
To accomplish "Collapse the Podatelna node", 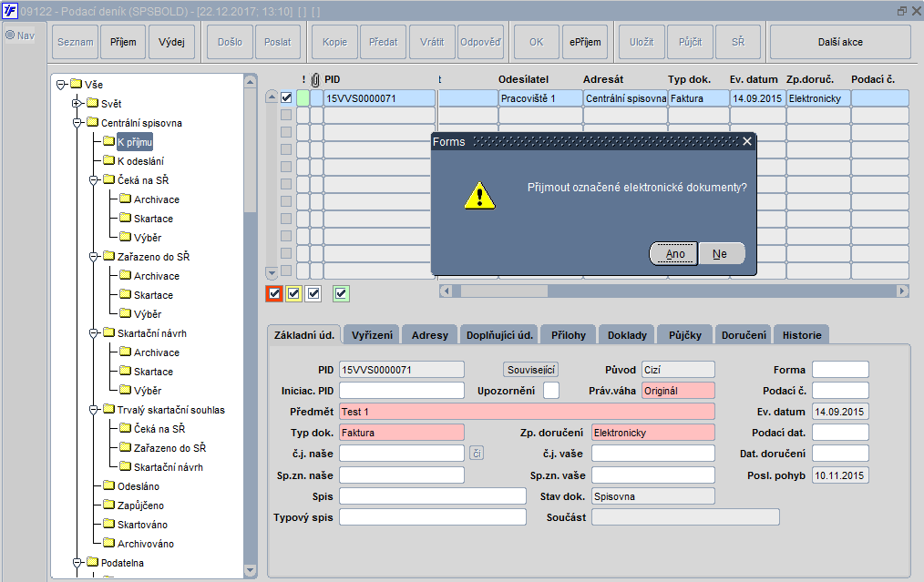I will [x=77, y=563].
